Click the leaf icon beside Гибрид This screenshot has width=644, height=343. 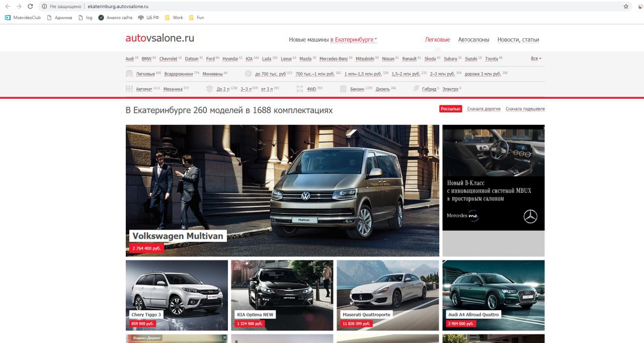click(416, 89)
